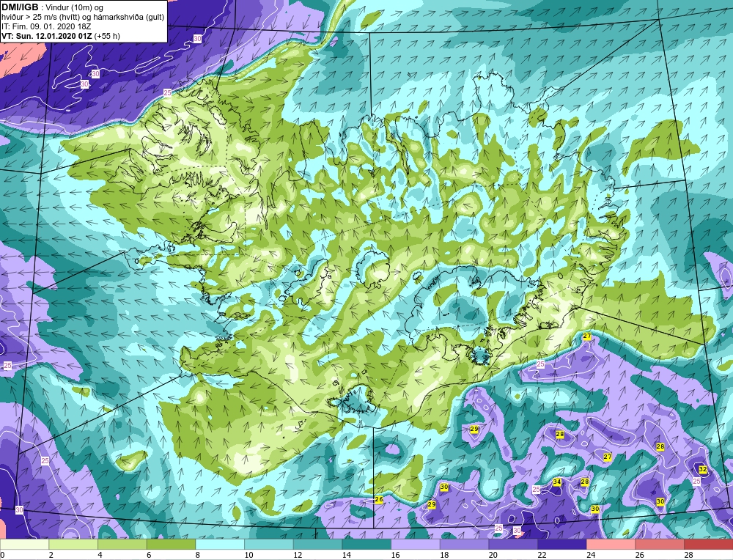
Task: Click the legend scale number '28'
Action: [688, 555]
